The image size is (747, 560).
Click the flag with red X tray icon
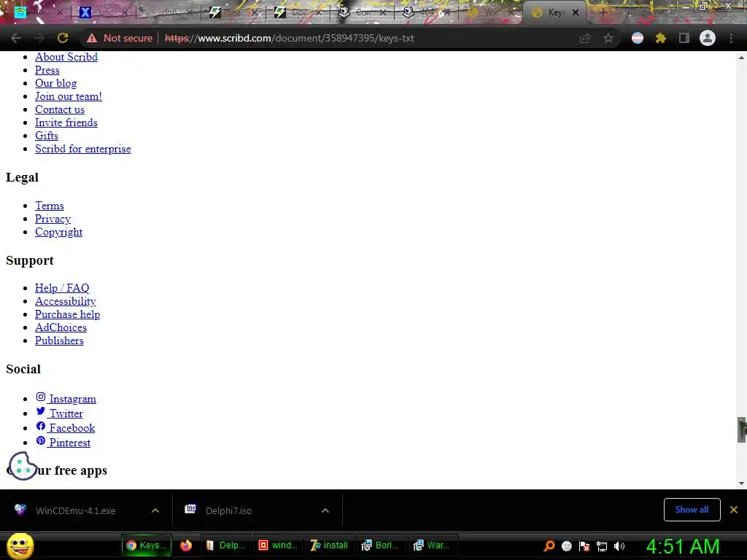tap(584, 546)
